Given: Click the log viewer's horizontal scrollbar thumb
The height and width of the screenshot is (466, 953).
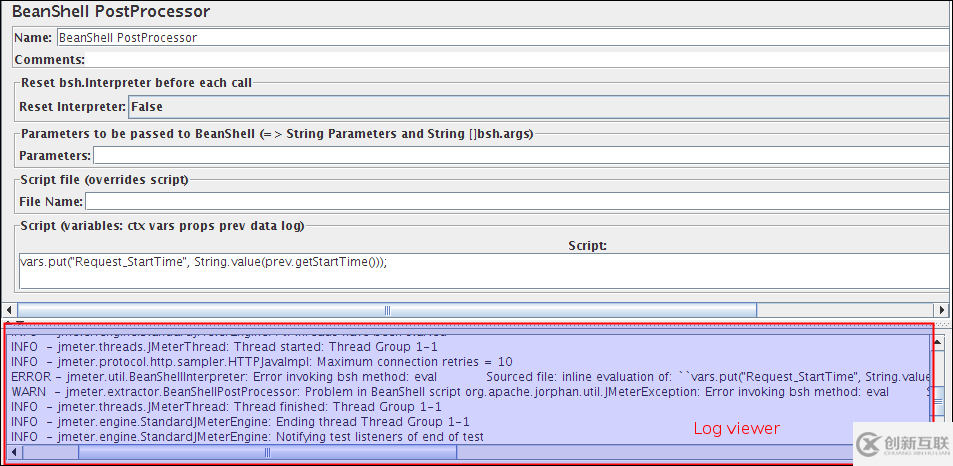Looking at the screenshot, I should coord(267,452).
